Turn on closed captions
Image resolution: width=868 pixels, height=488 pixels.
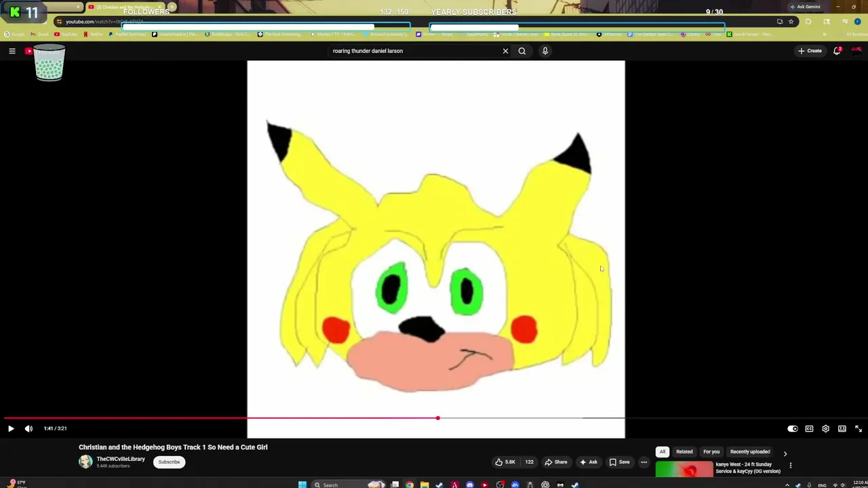coord(809,428)
